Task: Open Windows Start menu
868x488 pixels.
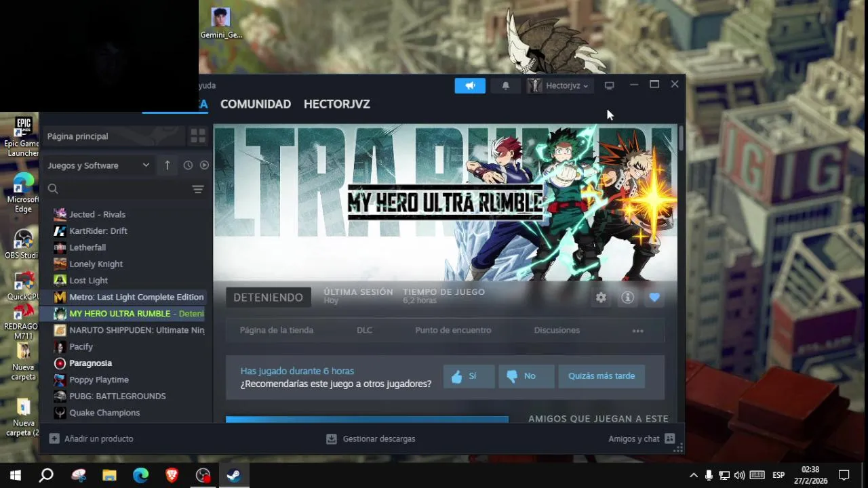Action: click(x=15, y=476)
